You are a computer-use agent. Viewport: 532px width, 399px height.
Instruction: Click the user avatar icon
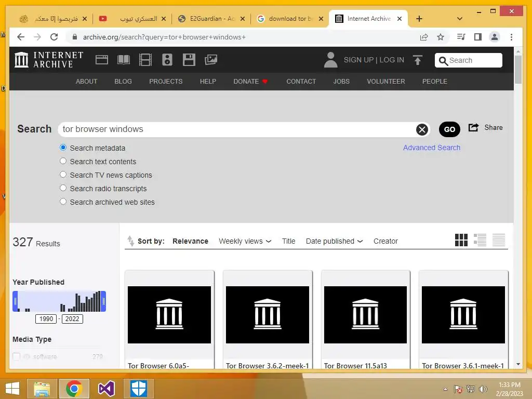[330, 60]
